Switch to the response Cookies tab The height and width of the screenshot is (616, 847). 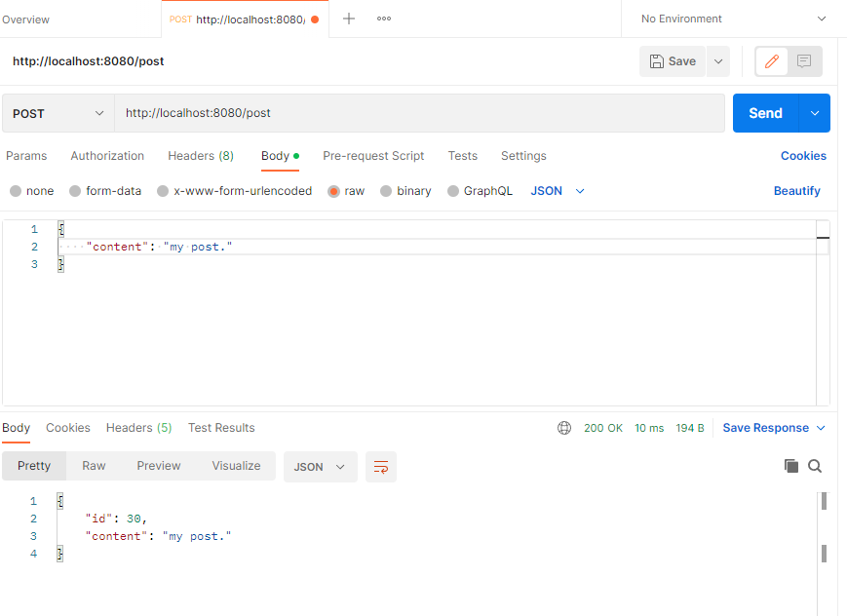click(68, 428)
